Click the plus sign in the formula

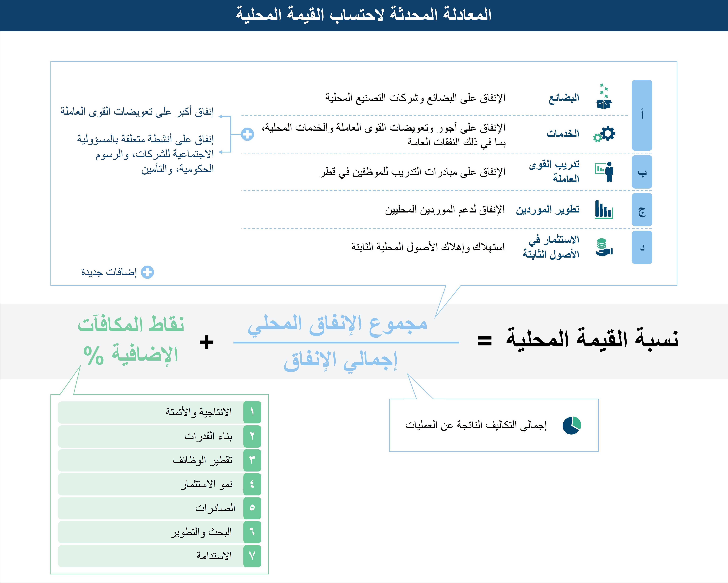207,342
